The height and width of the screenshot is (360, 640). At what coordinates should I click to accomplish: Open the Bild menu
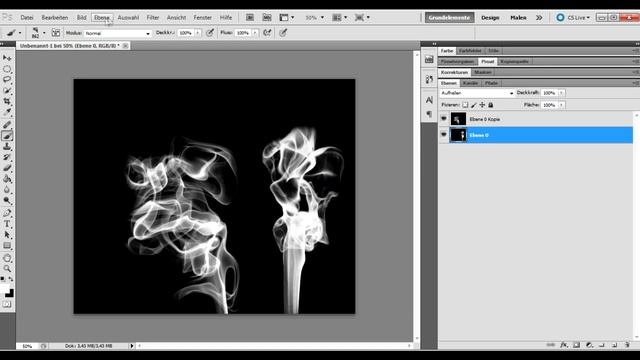(82, 18)
